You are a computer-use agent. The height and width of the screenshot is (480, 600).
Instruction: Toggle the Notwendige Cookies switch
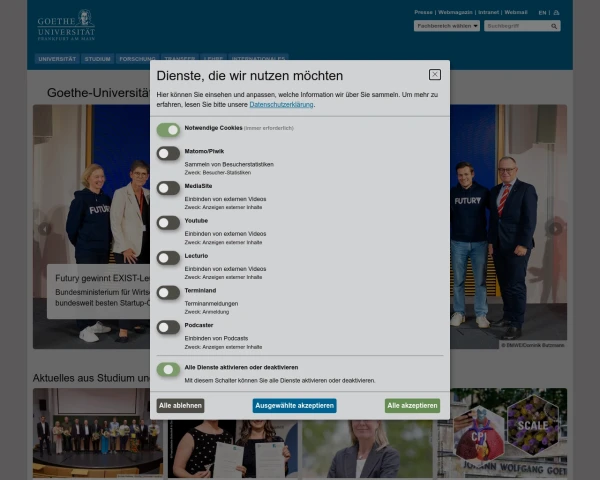168,130
